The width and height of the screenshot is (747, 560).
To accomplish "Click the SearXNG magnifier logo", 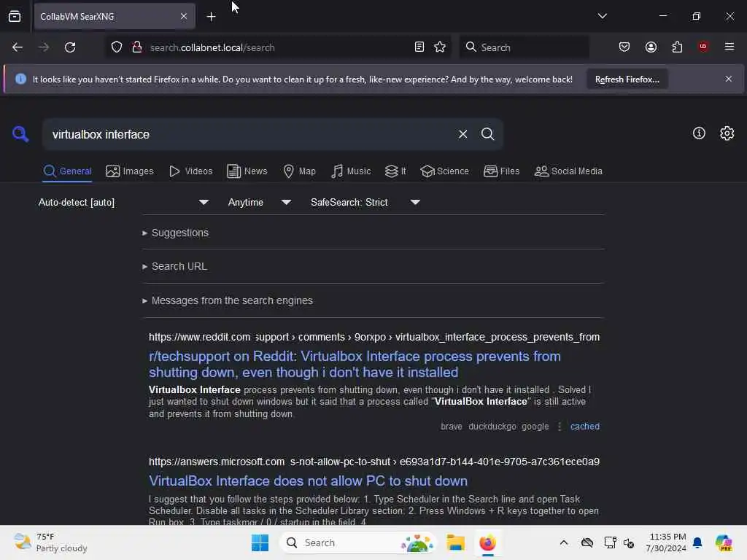I will (20, 134).
